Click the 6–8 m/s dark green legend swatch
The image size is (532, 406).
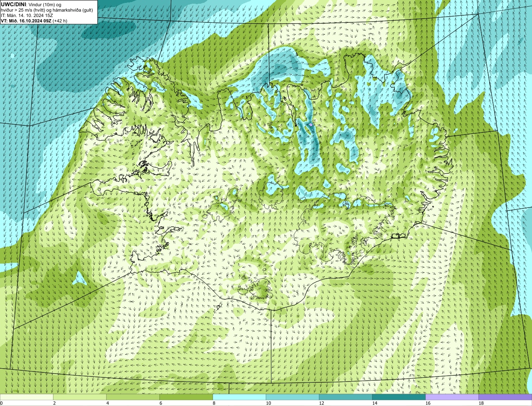tap(186, 397)
